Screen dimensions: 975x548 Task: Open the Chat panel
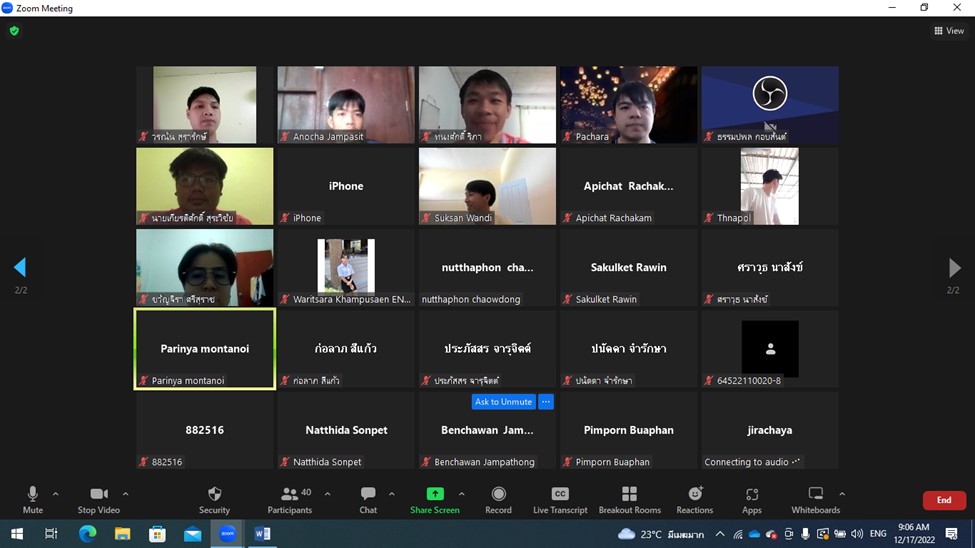368,500
